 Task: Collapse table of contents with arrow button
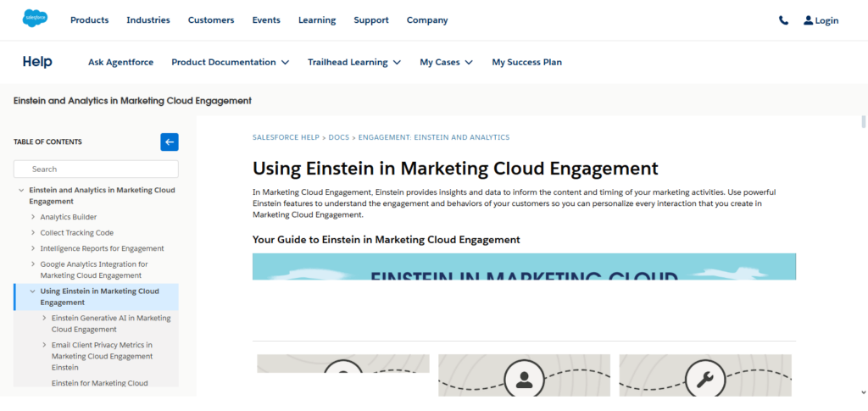(170, 142)
